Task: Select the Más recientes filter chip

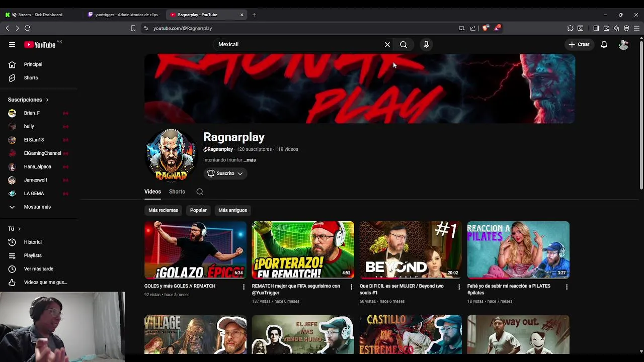Action: 163,210
